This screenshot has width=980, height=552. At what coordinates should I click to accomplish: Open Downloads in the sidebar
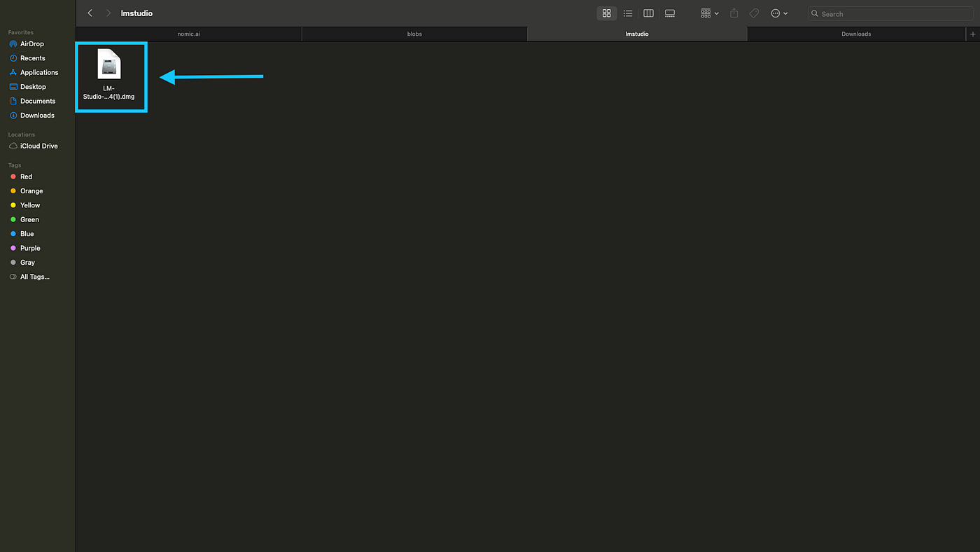[38, 115]
